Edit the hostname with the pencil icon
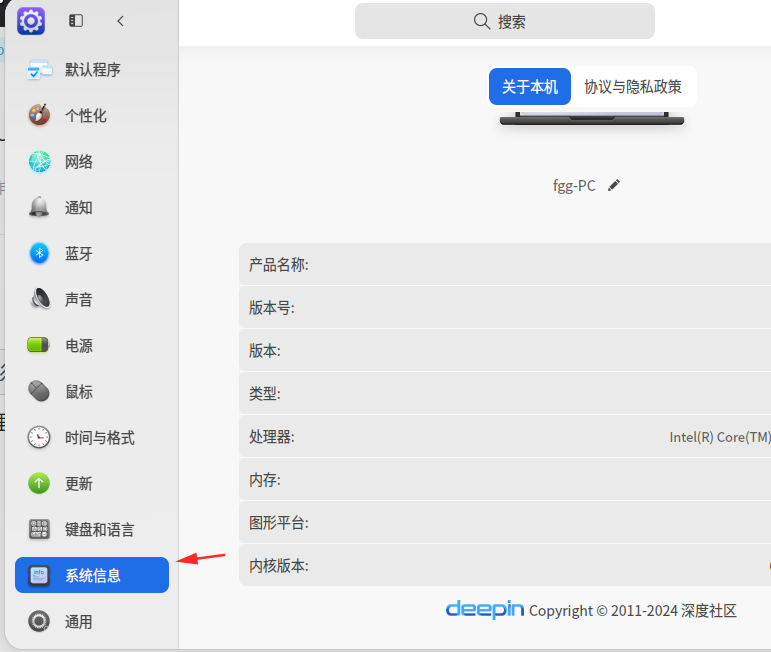This screenshot has height=652, width=771. click(x=614, y=185)
